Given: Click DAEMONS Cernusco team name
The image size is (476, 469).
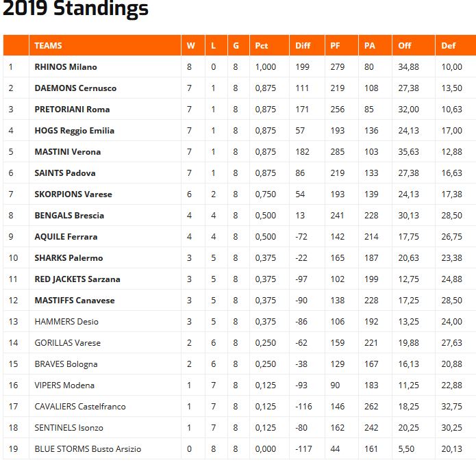Looking at the screenshot, I should [75, 88].
